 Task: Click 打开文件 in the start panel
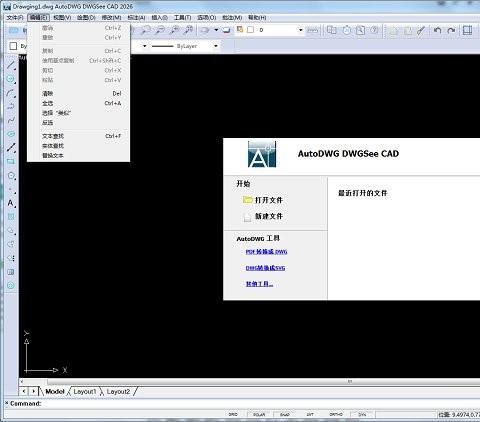(263, 200)
